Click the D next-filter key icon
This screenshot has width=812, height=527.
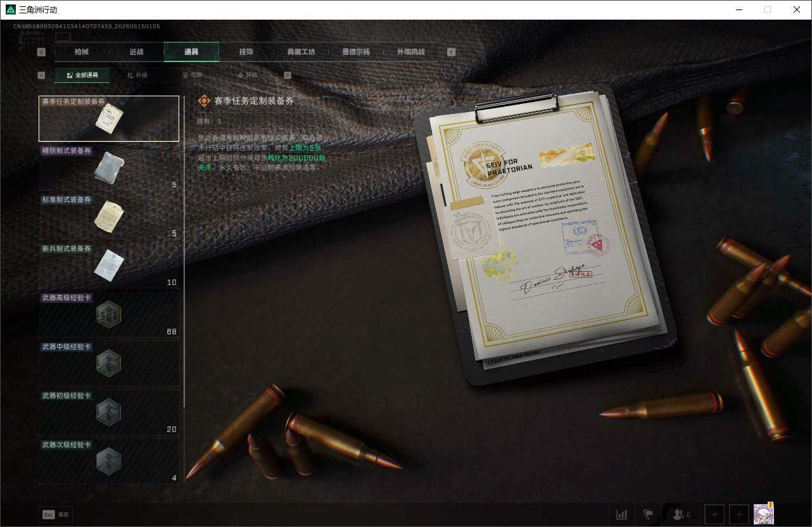click(287, 75)
